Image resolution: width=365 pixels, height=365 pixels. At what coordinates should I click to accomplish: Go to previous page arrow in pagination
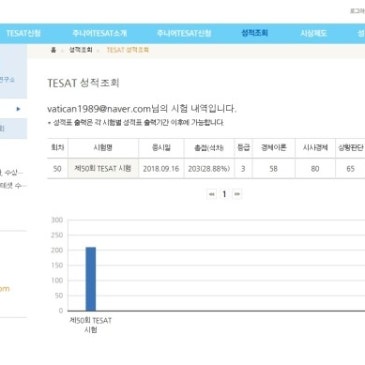[212, 194]
